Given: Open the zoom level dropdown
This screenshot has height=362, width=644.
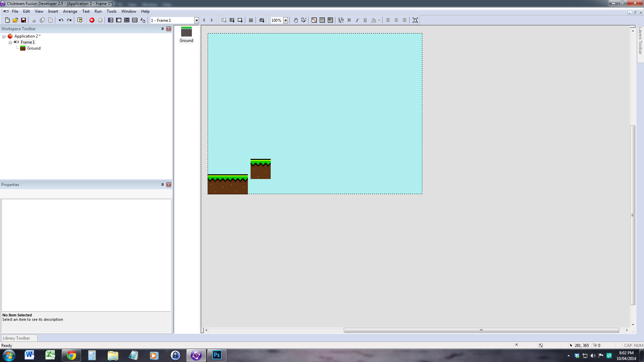Looking at the screenshot, I should 285,20.
